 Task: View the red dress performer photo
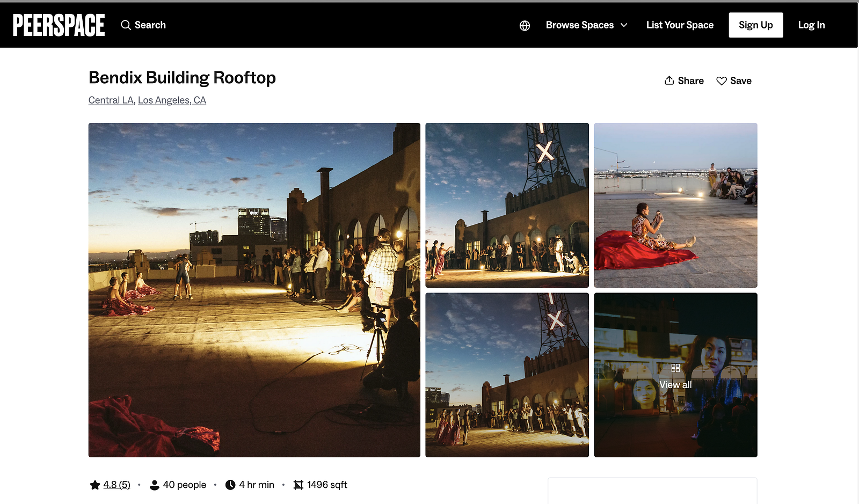tap(675, 205)
